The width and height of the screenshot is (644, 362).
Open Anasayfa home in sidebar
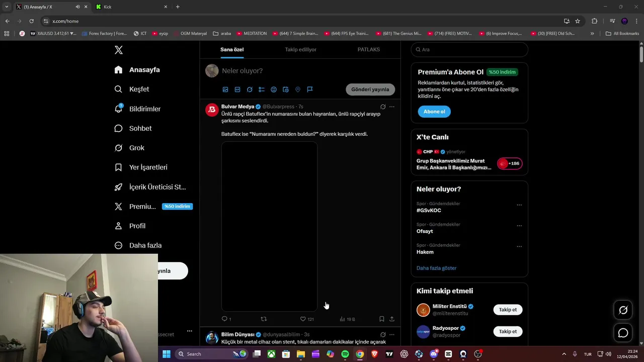[137, 70]
